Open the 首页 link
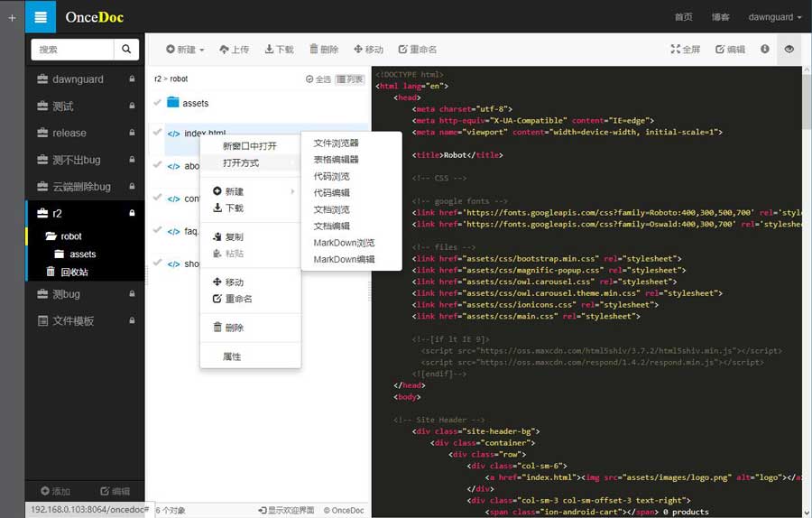This screenshot has height=518, width=812. pyautogui.click(x=684, y=17)
